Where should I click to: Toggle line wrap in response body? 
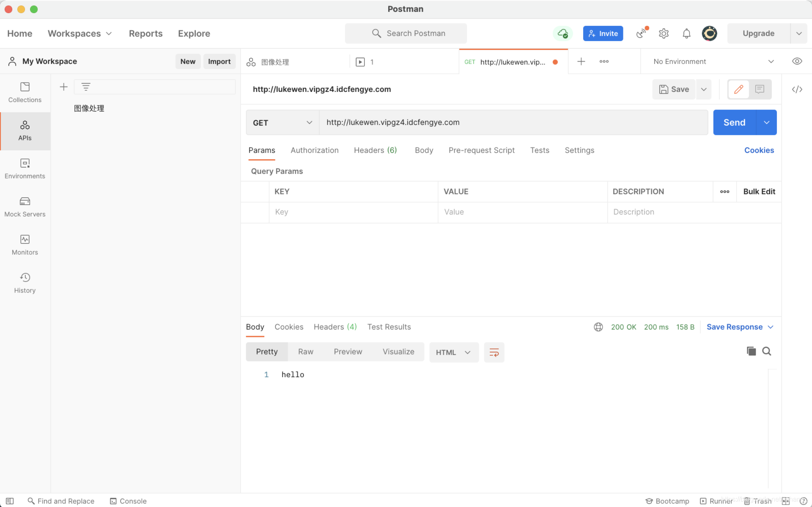coord(494,352)
